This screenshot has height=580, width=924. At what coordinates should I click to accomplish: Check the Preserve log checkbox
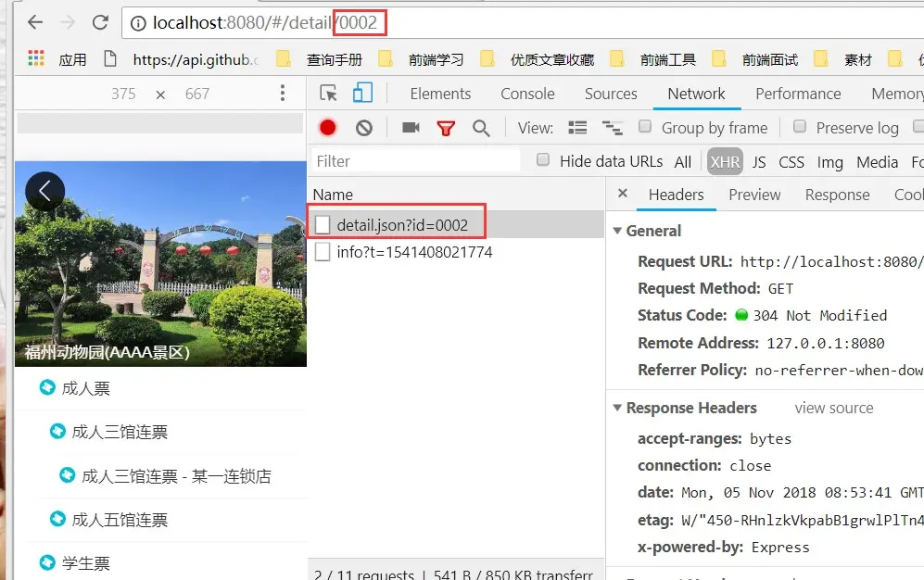pos(800,127)
